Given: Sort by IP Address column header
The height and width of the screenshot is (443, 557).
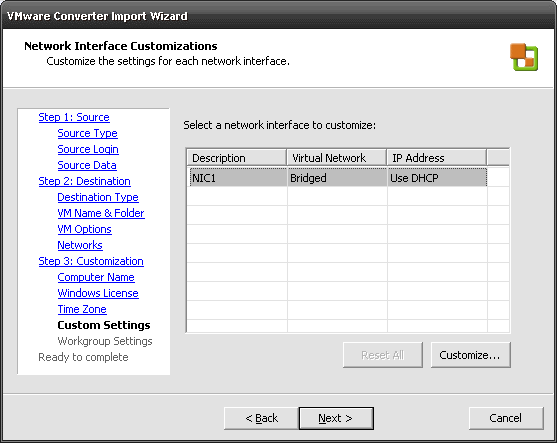Looking at the screenshot, I should (437, 158).
